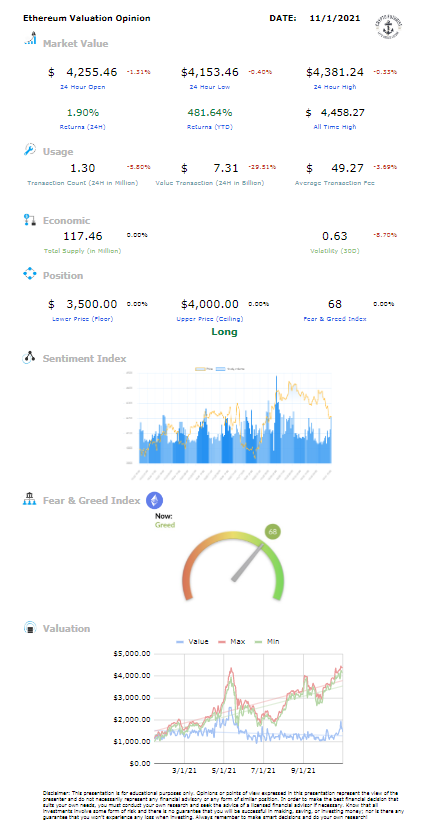
Task: Click the Economic section icon
Action: pyautogui.click(x=29, y=219)
